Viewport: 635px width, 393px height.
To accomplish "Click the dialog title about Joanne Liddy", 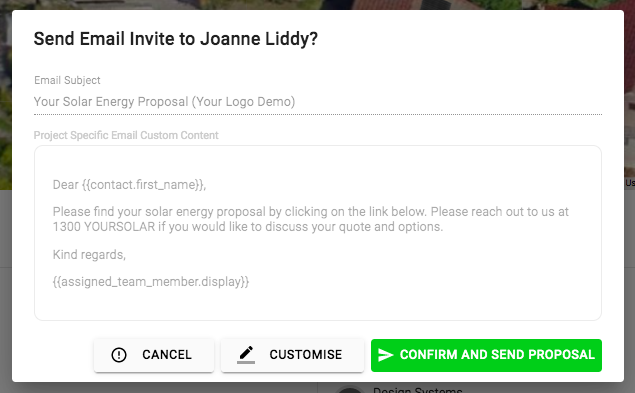I will [x=176, y=39].
